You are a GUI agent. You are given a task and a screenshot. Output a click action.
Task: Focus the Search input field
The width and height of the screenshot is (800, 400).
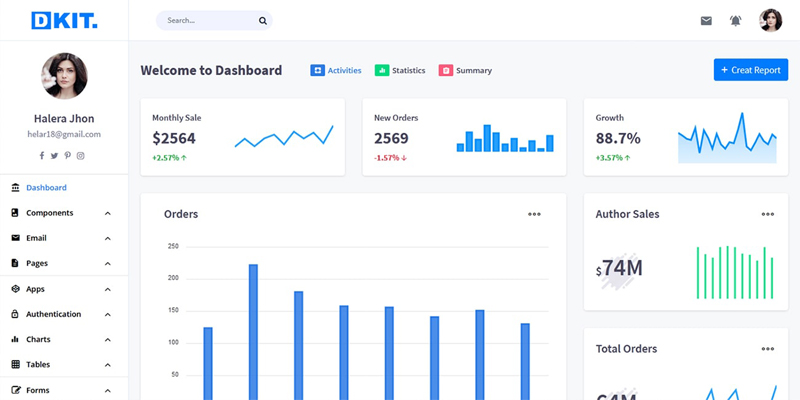tap(214, 20)
